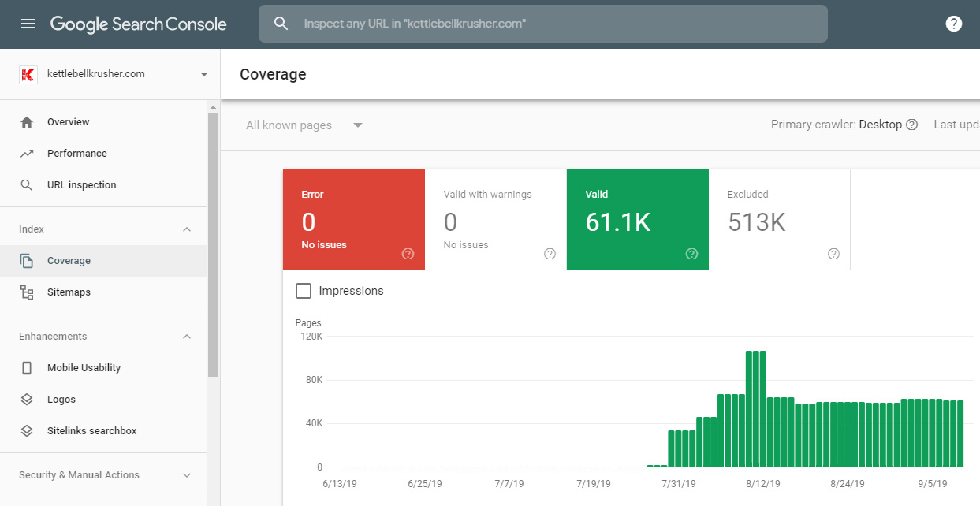The height and width of the screenshot is (506, 980).
Task: Toggle the green Valid 61.1K card
Action: pos(638,220)
